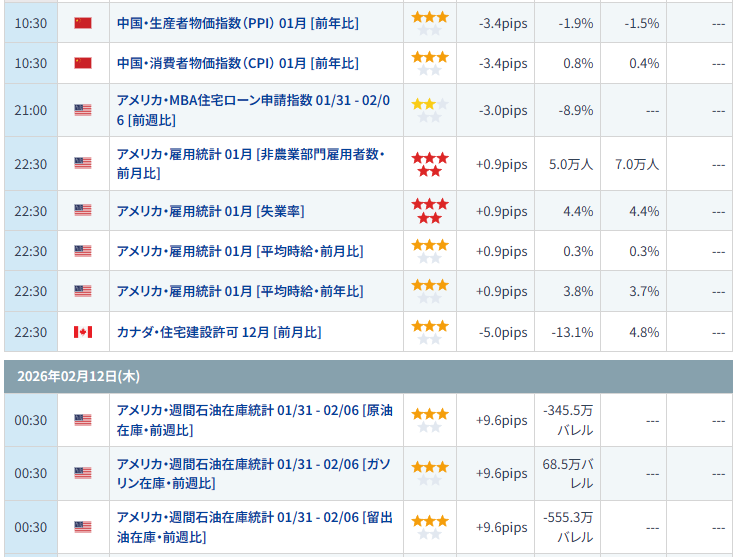Open the カナダ・住宅建設許可 12月 link
The width and height of the screenshot is (736, 557).
pos(219,332)
